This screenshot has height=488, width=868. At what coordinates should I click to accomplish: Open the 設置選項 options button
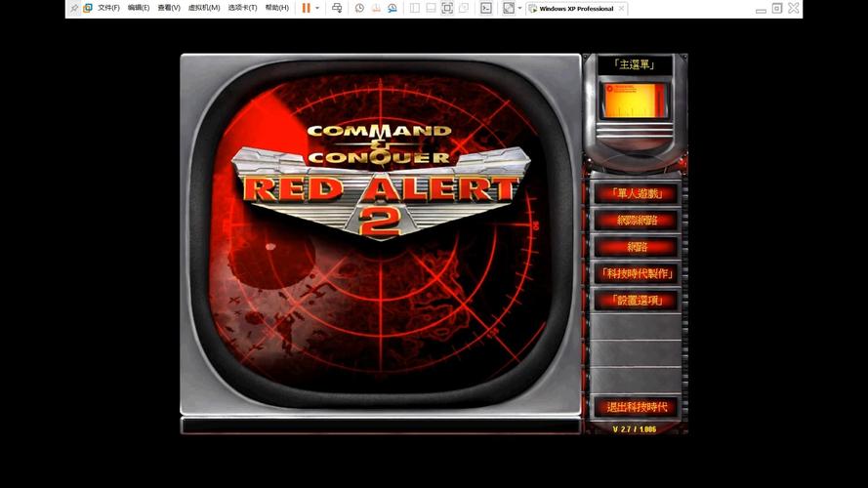point(637,301)
